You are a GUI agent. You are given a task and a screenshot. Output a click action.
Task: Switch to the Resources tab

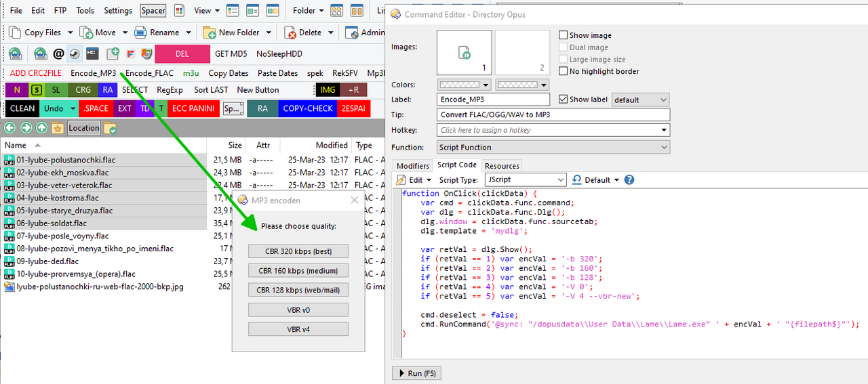502,166
